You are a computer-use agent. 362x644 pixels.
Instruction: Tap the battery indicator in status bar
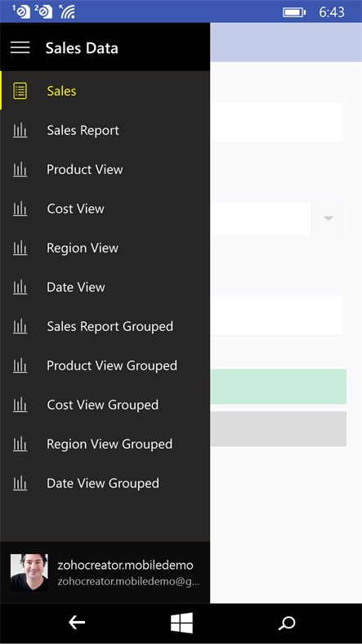[294, 12]
